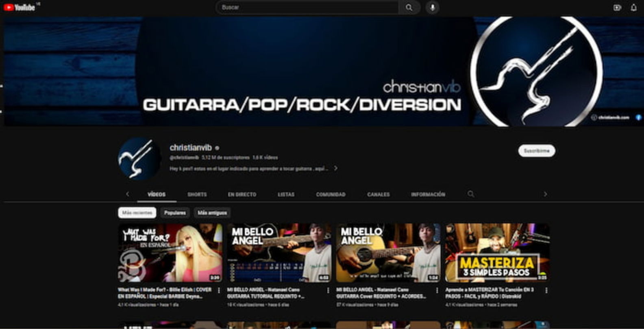Activate voice search microphone
Screen dimensions: 644x329
pyautogui.click(x=433, y=7)
